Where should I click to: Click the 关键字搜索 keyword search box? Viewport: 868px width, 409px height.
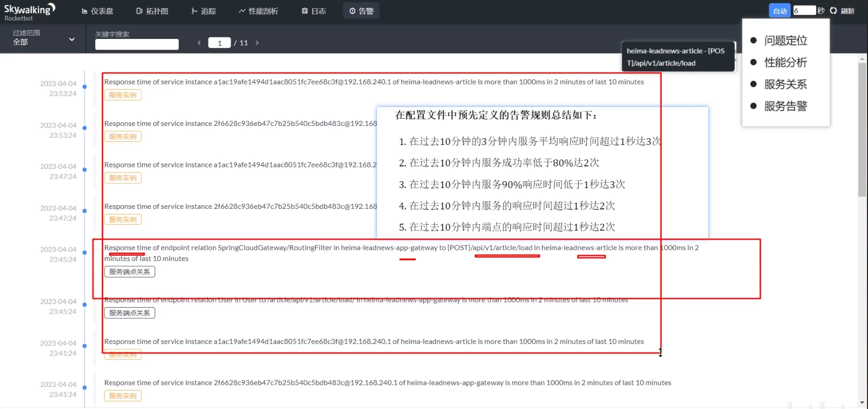[137, 44]
